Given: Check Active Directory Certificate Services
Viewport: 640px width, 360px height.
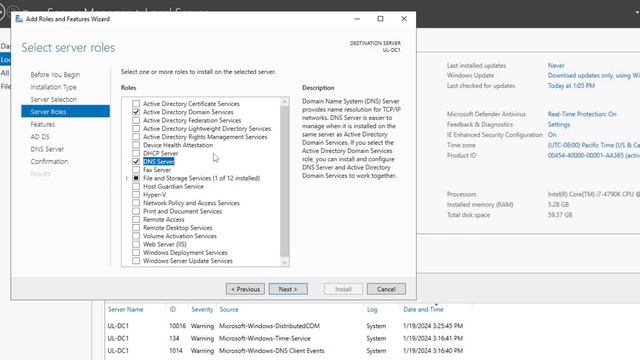Looking at the screenshot, I should click(x=136, y=104).
